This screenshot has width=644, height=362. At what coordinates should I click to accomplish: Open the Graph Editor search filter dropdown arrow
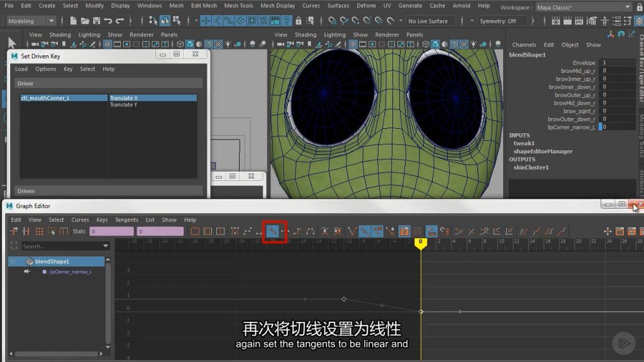coord(106,246)
